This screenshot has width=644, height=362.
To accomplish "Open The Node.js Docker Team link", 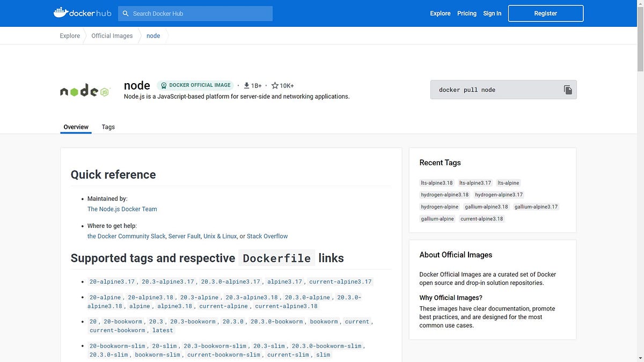I will coord(122,209).
